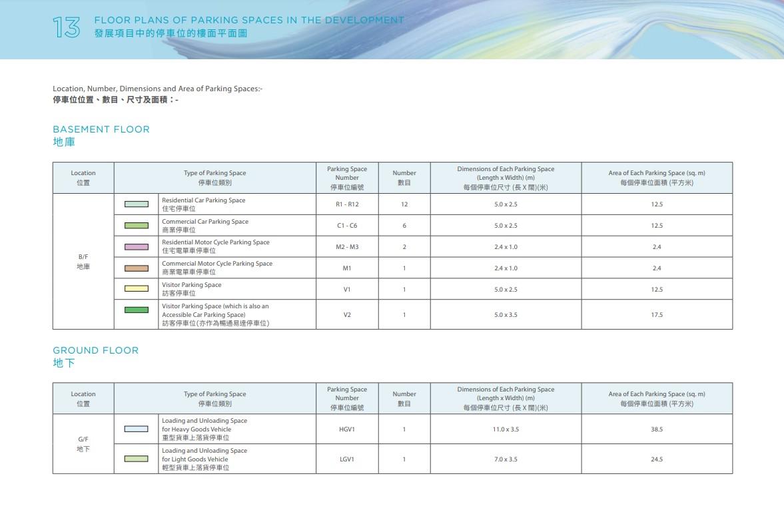Click the FLOOR PLANS OF PARKING SPACES title
Viewport: 784px width, 532px height.
click(x=249, y=20)
